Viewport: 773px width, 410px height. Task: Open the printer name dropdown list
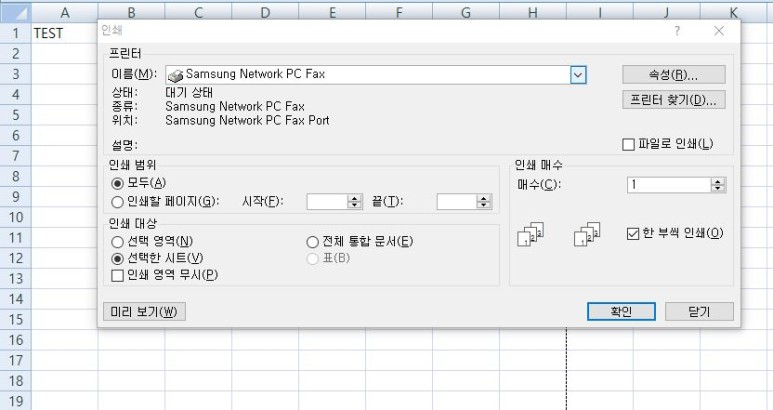pyautogui.click(x=578, y=75)
